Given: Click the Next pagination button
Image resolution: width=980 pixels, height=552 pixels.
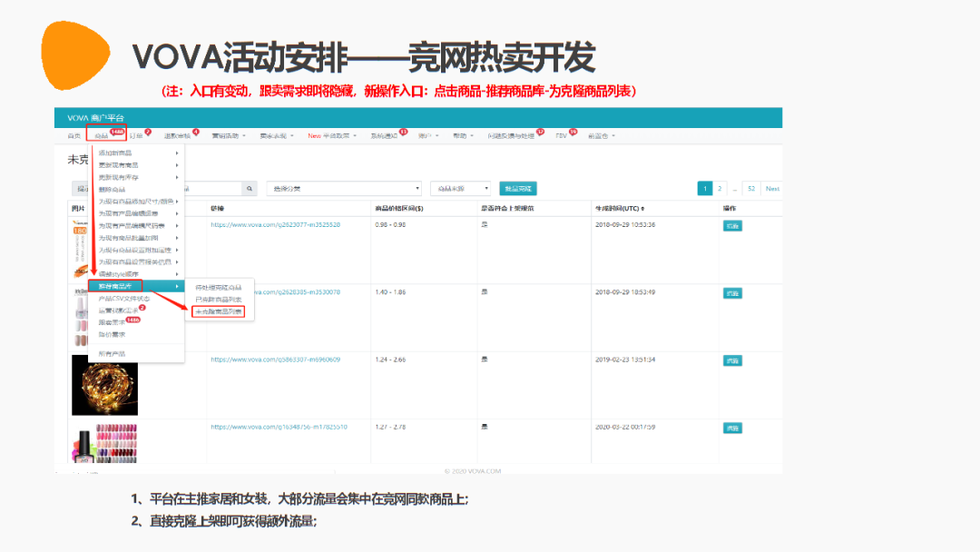Looking at the screenshot, I should point(772,188).
